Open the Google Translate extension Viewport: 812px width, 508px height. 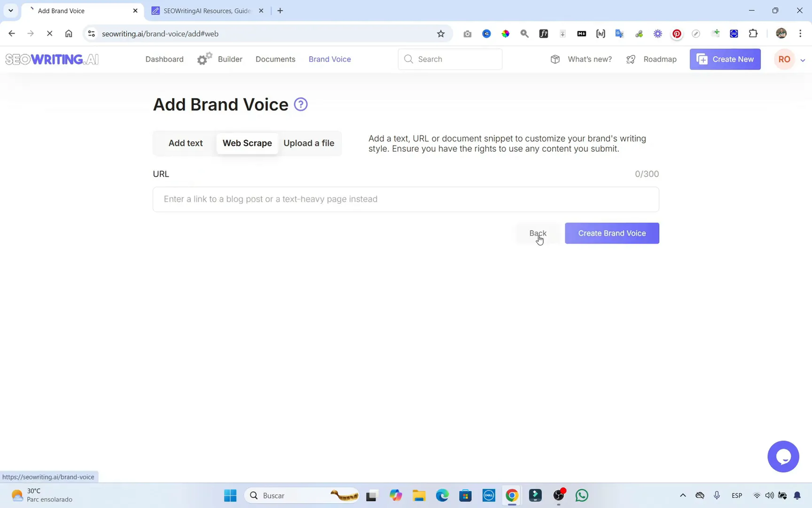click(619, 34)
